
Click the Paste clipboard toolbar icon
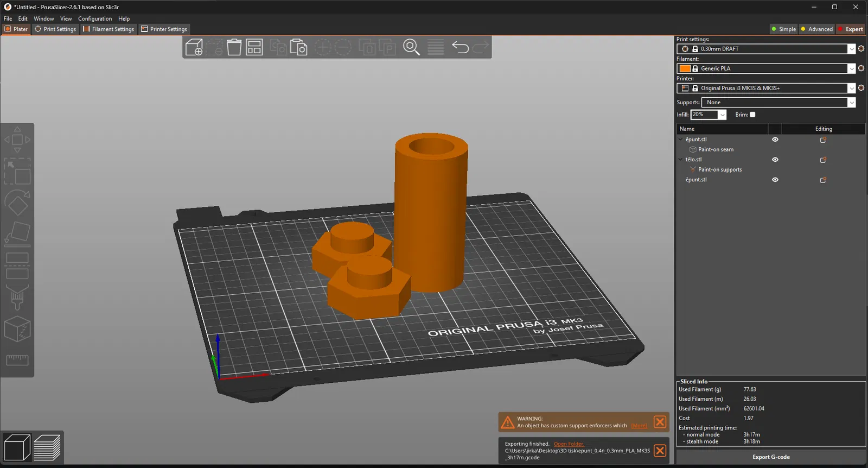click(298, 47)
